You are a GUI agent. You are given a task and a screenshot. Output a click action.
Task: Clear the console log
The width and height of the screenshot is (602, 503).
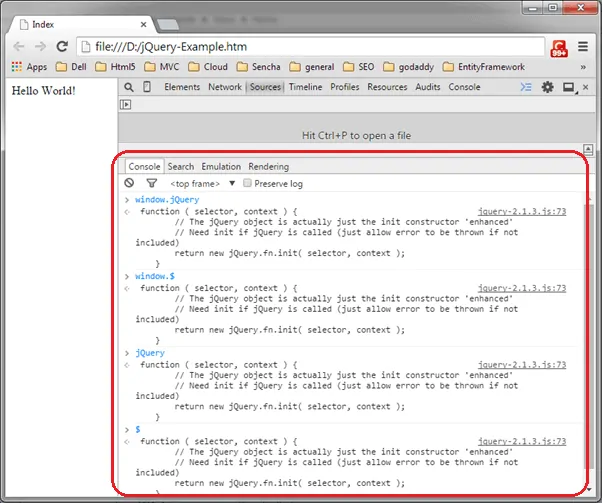click(129, 183)
